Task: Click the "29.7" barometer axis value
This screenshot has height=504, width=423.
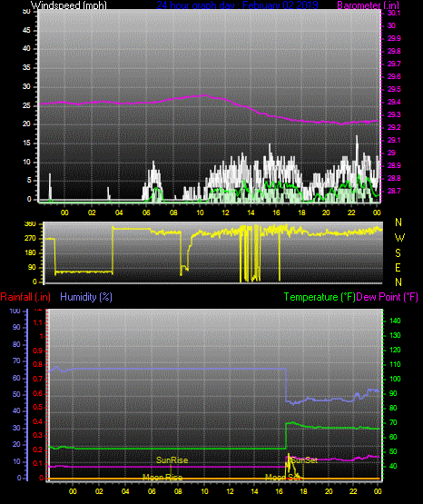Action: [394, 64]
